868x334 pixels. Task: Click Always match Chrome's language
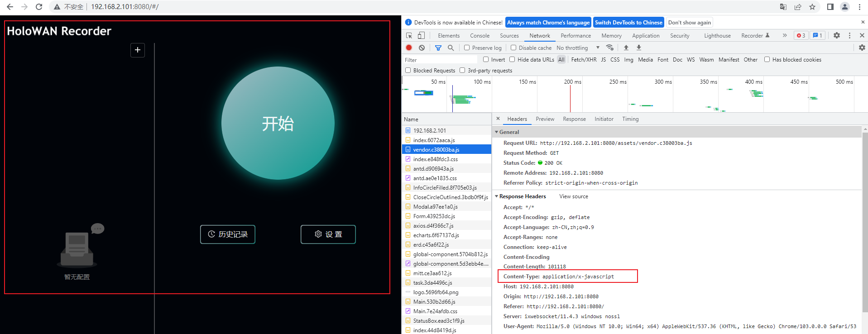548,22
